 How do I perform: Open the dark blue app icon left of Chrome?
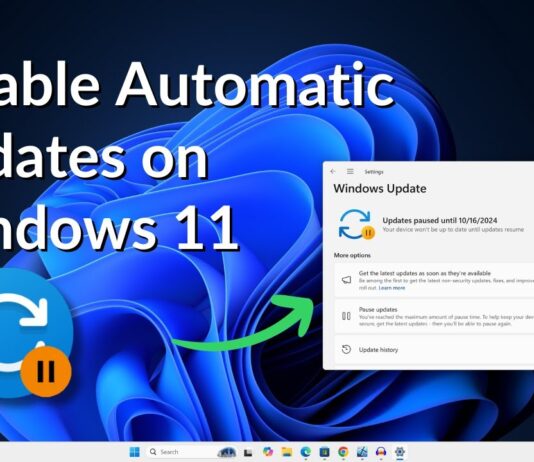(x=324, y=452)
